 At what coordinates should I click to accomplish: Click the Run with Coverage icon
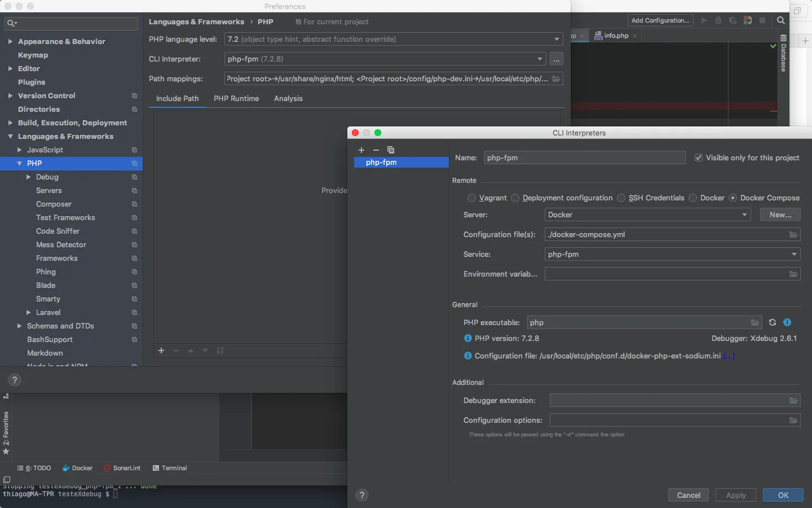pyautogui.click(x=732, y=20)
